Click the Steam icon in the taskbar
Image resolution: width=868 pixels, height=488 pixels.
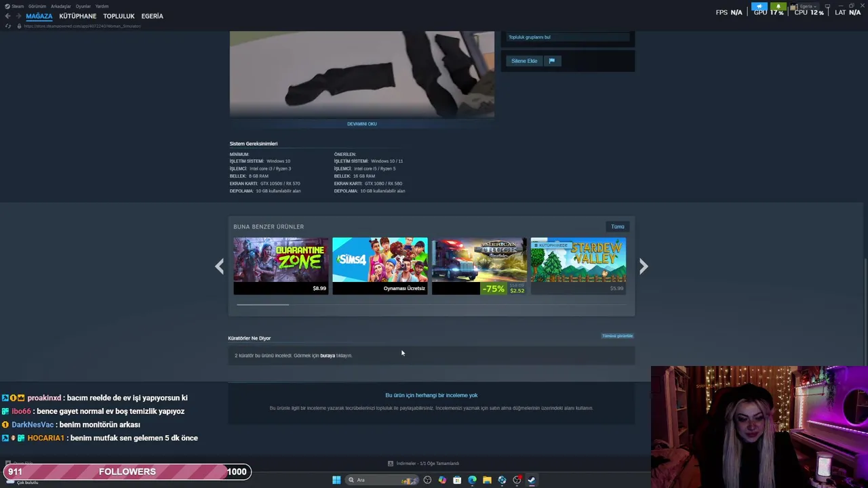(x=532, y=480)
